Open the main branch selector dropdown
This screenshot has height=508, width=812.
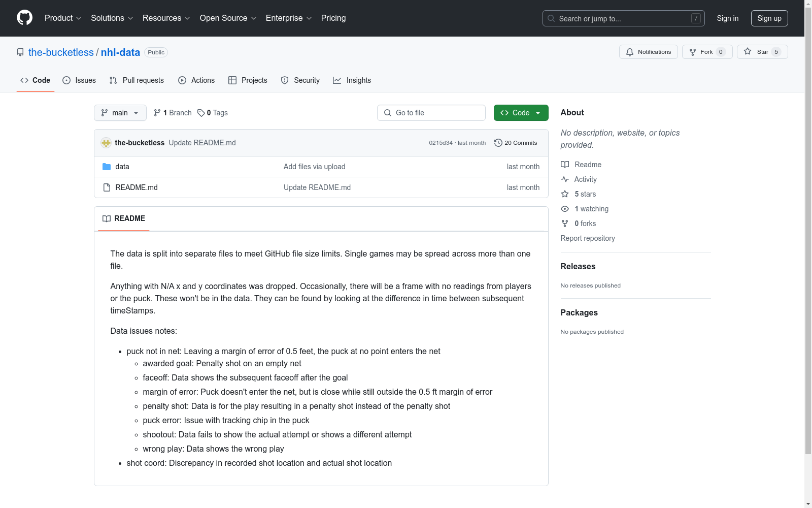[x=120, y=113]
